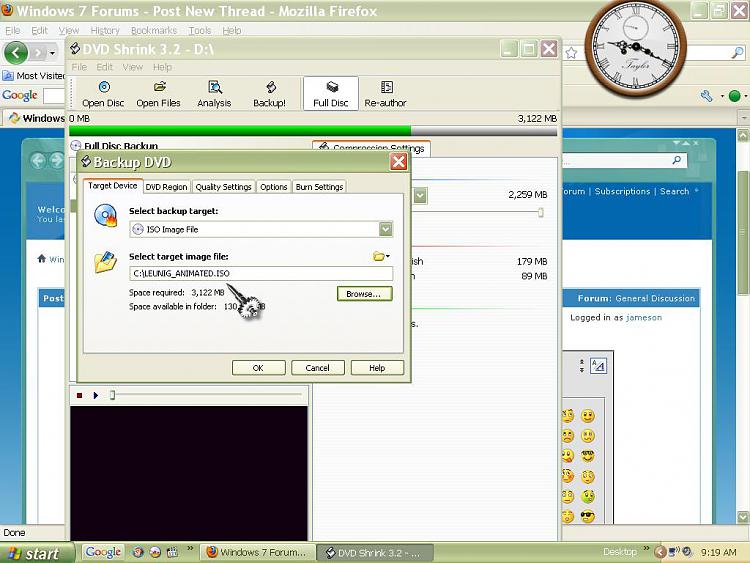750x563 pixels.
Task: Click the switch editor mode A icon
Action: 598,366
